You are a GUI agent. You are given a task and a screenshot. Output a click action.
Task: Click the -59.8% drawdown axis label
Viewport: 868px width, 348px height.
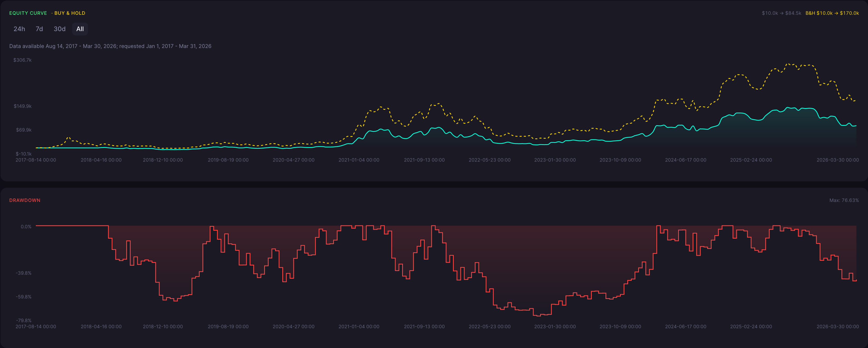click(24, 297)
